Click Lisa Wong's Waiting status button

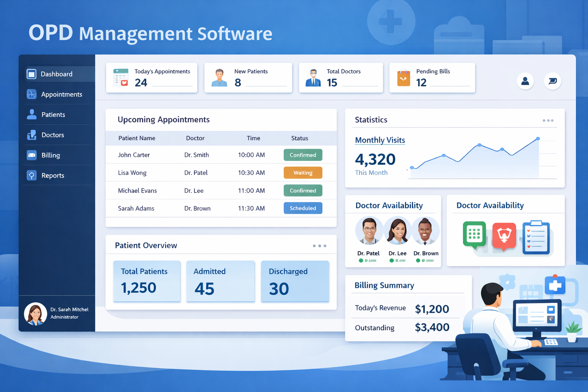(x=303, y=173)
